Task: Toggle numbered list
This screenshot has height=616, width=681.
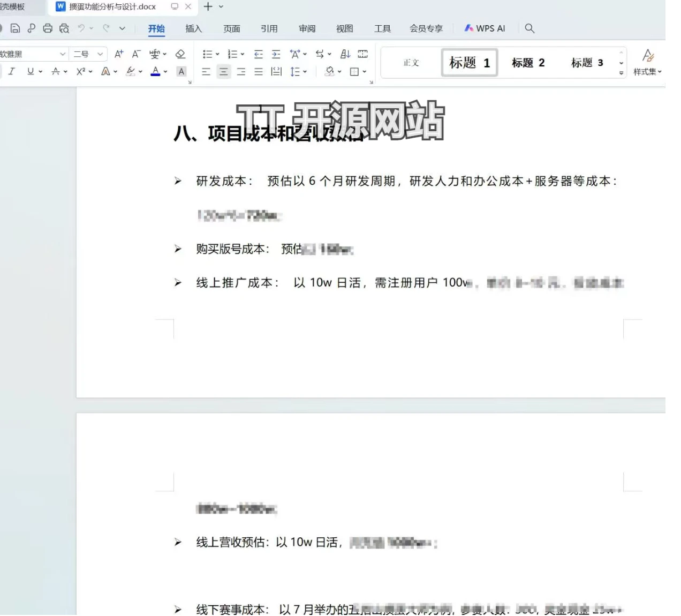Action: click(x=232, y=54)
